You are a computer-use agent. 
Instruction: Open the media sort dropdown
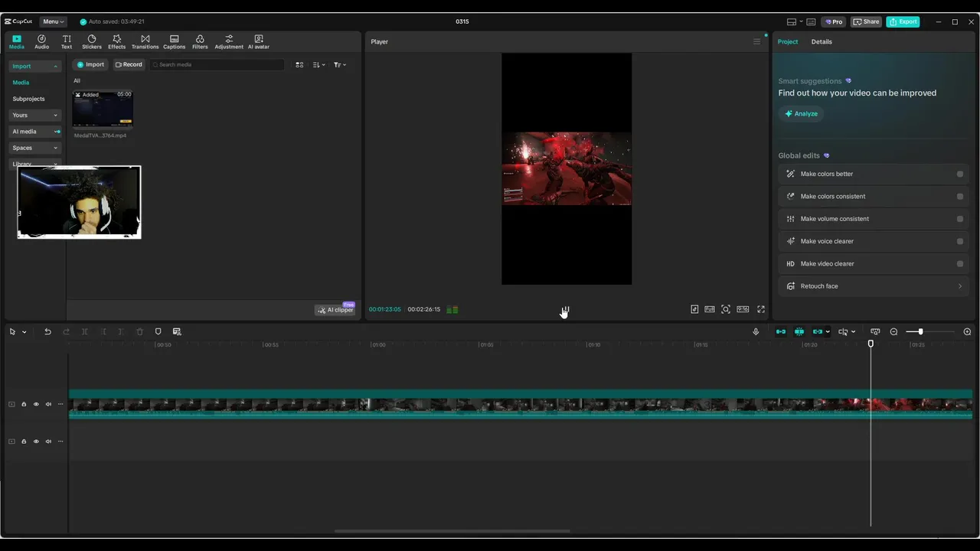point(319,64)
